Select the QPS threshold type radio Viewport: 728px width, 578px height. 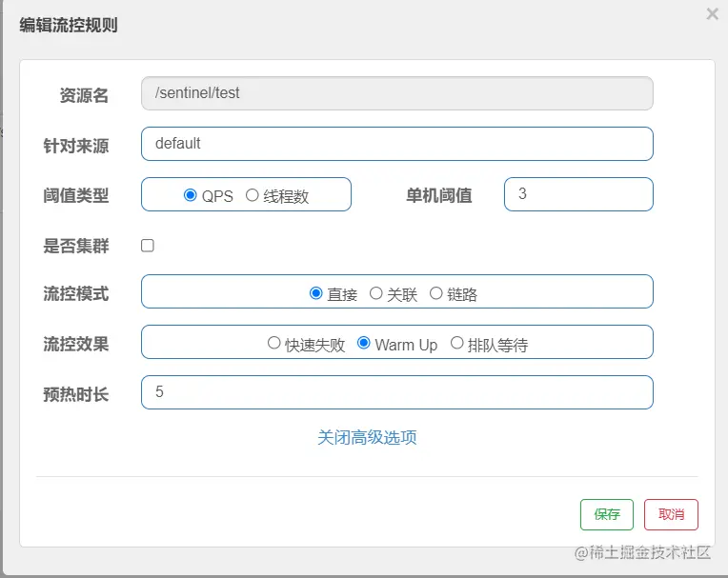(x=190, y=195)
